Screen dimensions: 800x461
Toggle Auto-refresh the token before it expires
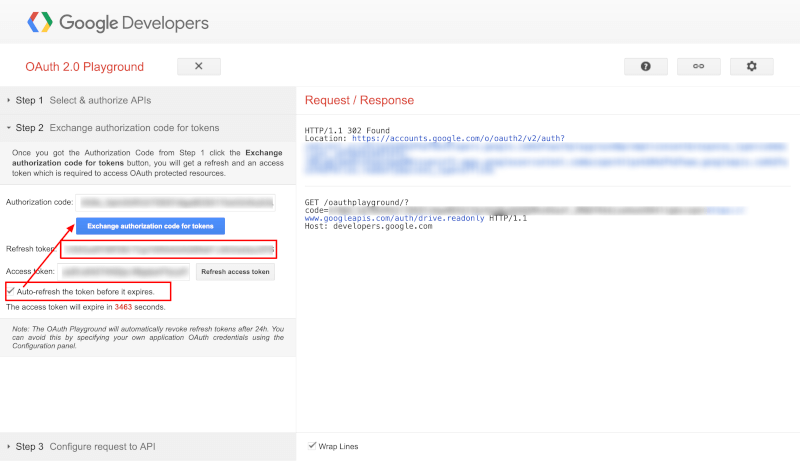point(11,291)
